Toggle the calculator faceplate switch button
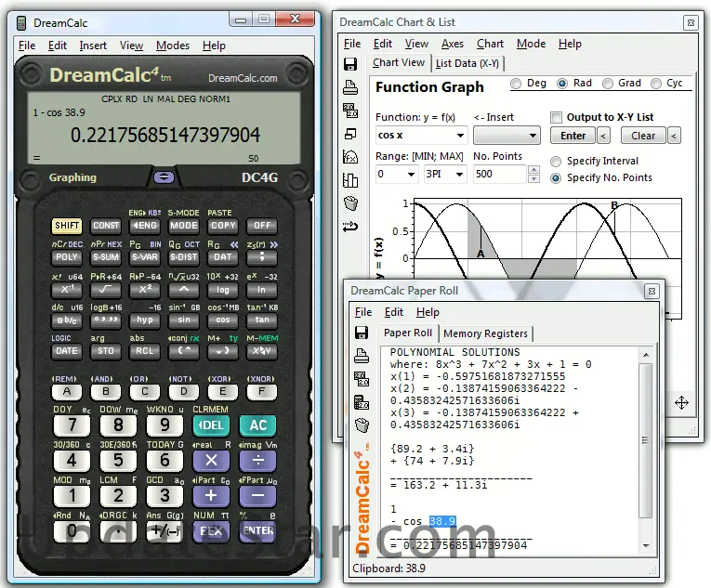Screen dimensions: 711x588 [164, 177]
